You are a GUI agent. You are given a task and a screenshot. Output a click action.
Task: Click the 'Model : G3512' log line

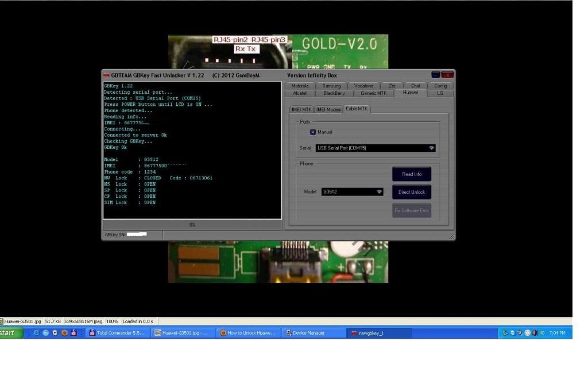[131, 160]
